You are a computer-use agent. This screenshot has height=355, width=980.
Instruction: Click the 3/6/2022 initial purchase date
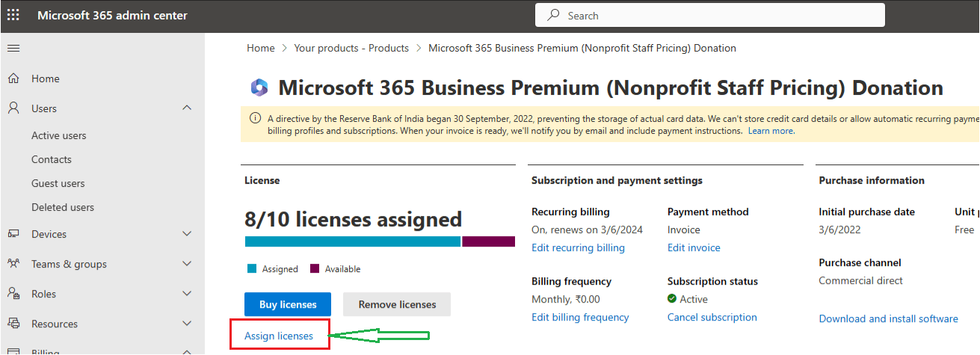click(x=841, y=229)
